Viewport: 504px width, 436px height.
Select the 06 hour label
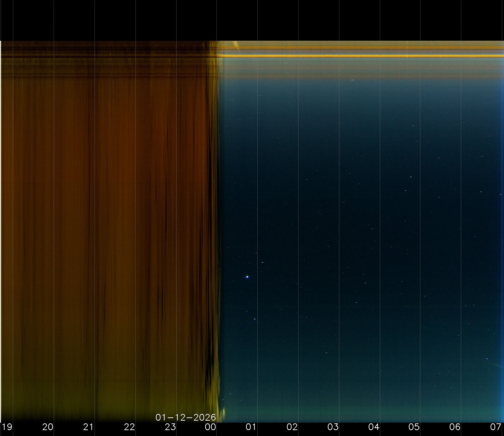pyautogui.click(x=455, y=427)
